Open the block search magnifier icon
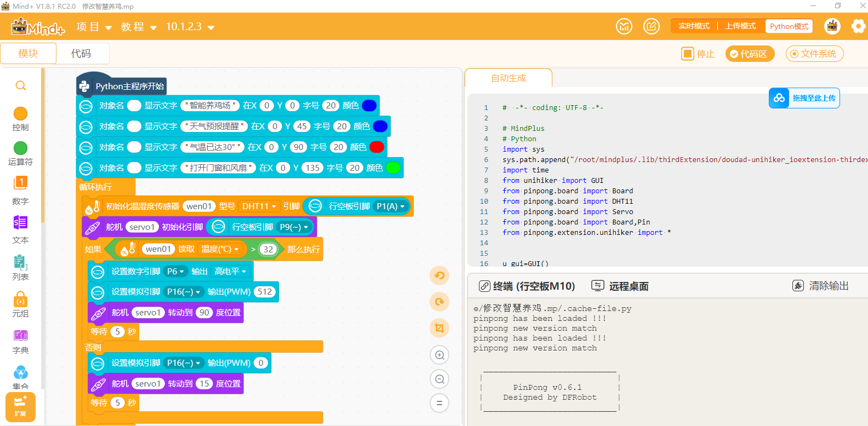The image size is (868, 426). pos(20,85)
